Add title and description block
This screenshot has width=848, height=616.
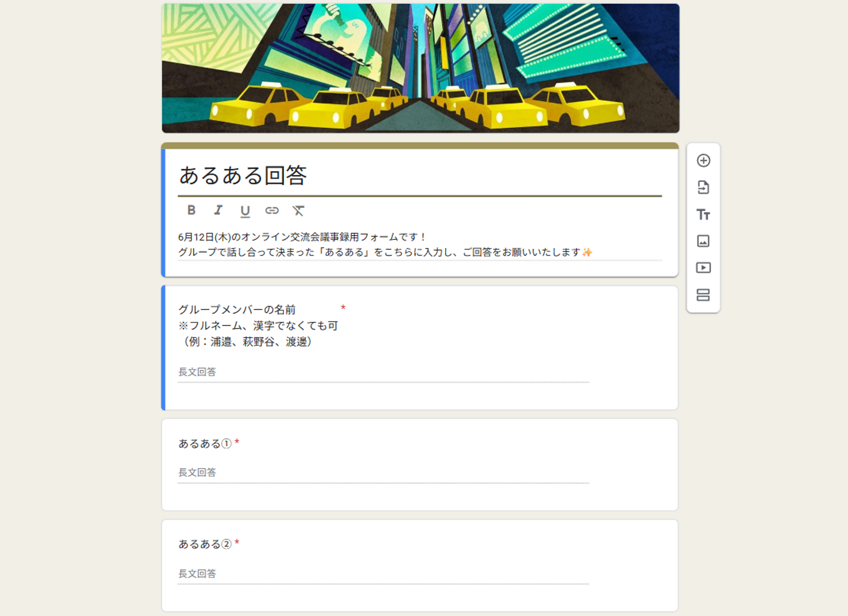point(703,214)
